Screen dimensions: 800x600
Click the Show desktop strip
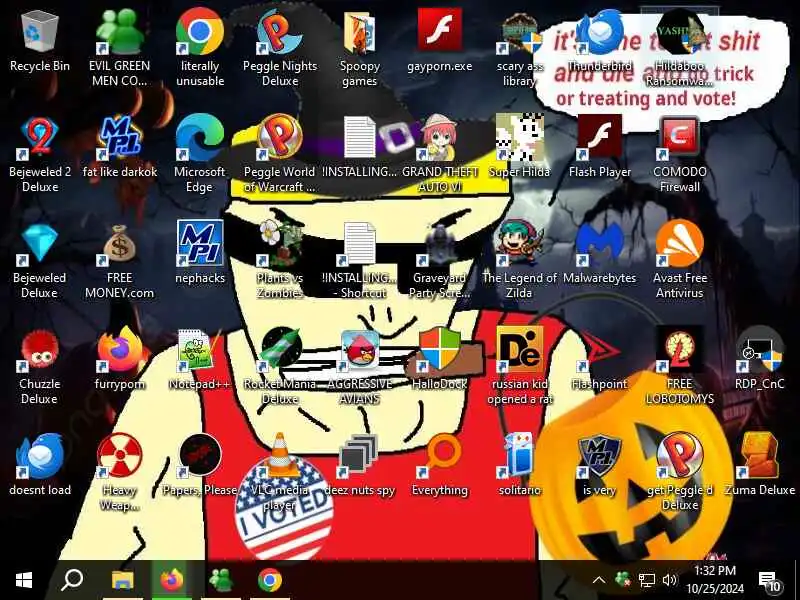tap(797, 580)
